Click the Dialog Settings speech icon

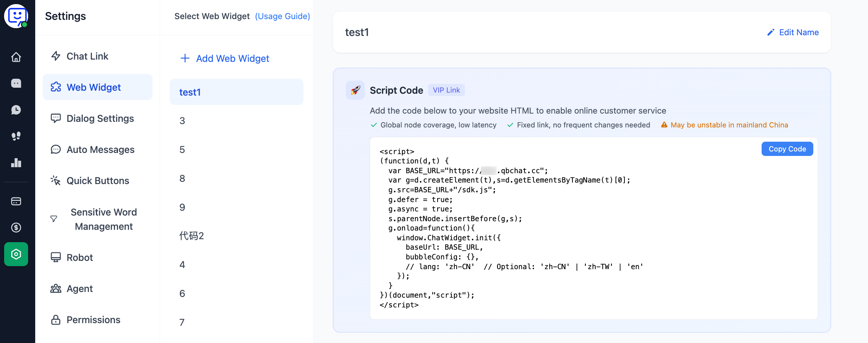pyautogui.click(x=56, y=118)
